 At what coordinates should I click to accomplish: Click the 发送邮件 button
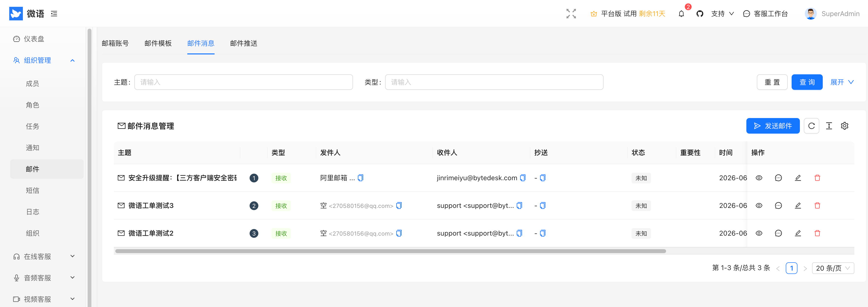(x=773, y=126)
